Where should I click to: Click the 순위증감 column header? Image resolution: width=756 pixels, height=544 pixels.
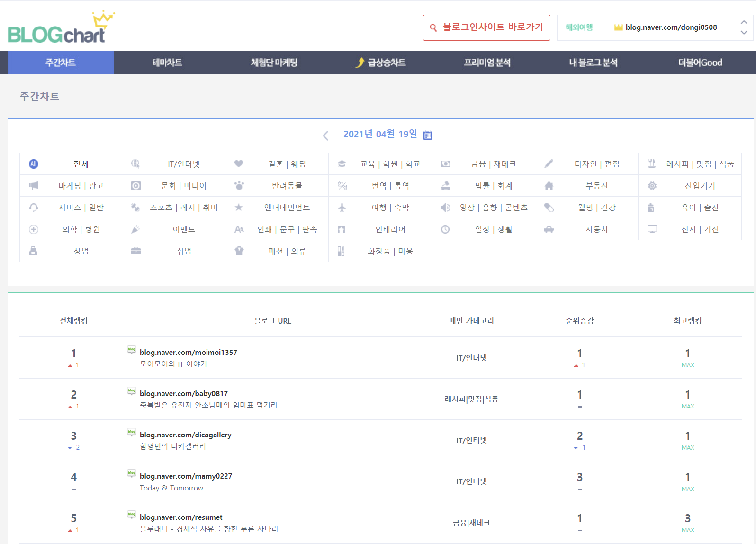pyautogui.click(x=580, y=321)
